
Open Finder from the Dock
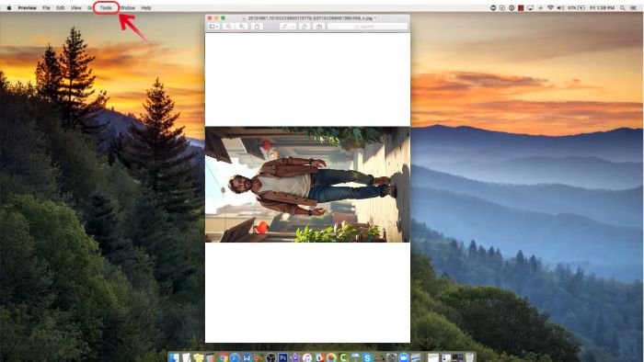(x=173, y=357)
